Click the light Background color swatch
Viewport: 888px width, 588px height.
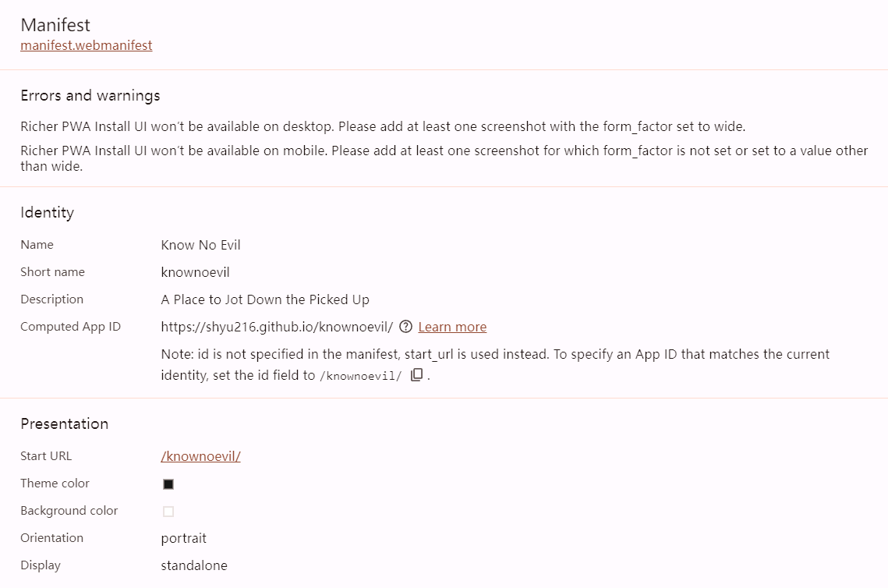point(168,512)
